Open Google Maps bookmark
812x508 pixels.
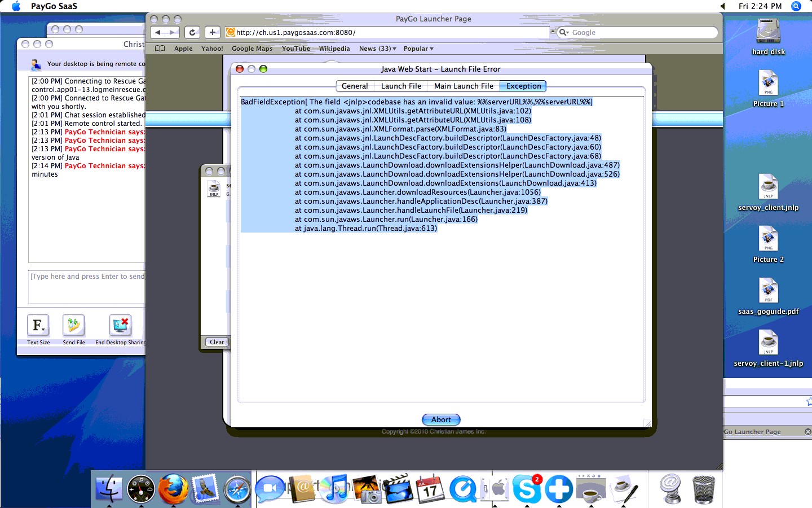pos(252,49)
